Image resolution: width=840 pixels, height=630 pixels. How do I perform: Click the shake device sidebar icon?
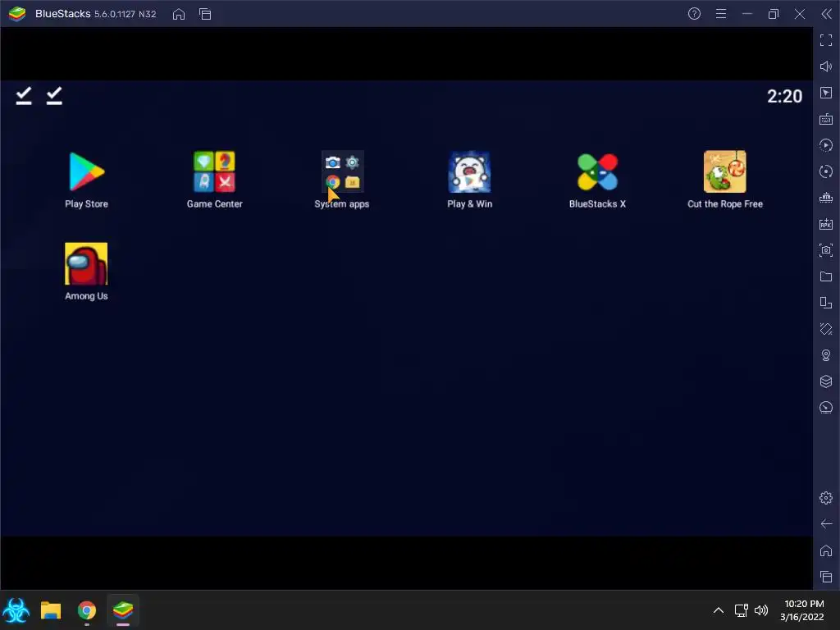pos(826,329)
